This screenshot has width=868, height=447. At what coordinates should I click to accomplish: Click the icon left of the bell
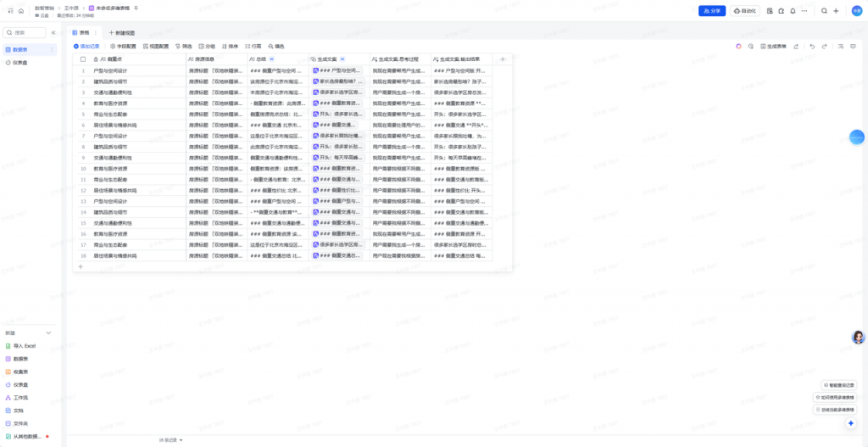coord(781,10)
